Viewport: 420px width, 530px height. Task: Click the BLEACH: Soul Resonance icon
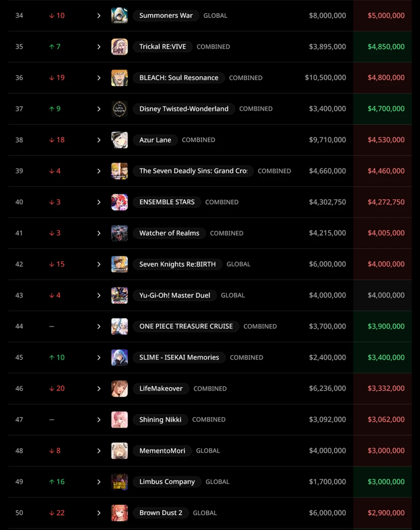coord(120,78)
